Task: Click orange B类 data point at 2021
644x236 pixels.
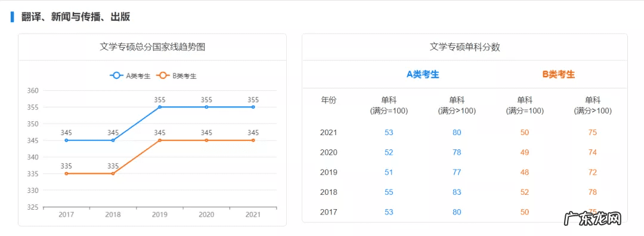Action: point(253,140)
